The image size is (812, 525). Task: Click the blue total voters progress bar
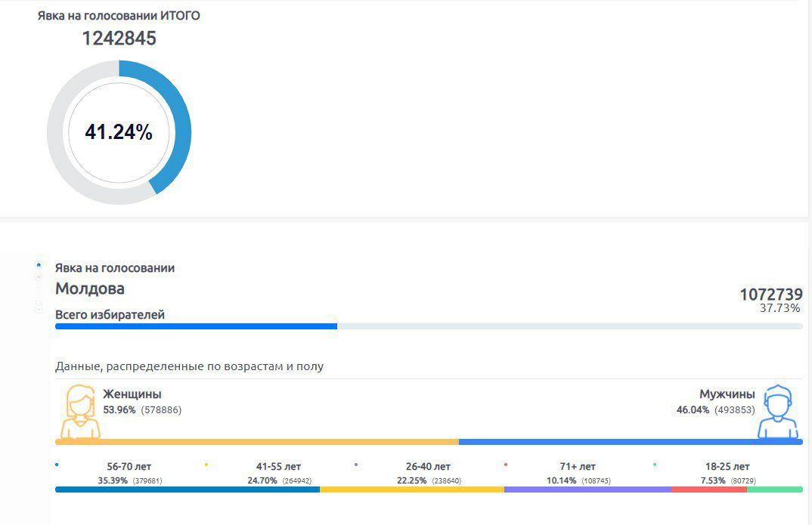point(196,326)
